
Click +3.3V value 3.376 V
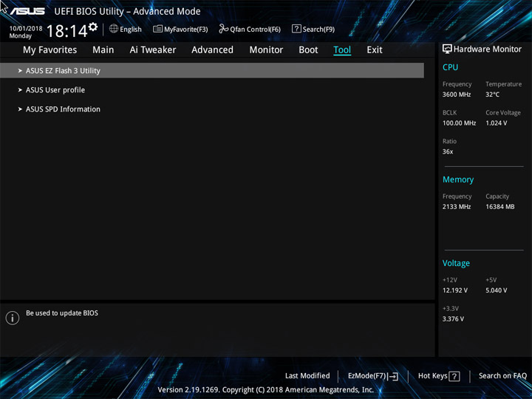pyautogui.click(x=453, y=319)
